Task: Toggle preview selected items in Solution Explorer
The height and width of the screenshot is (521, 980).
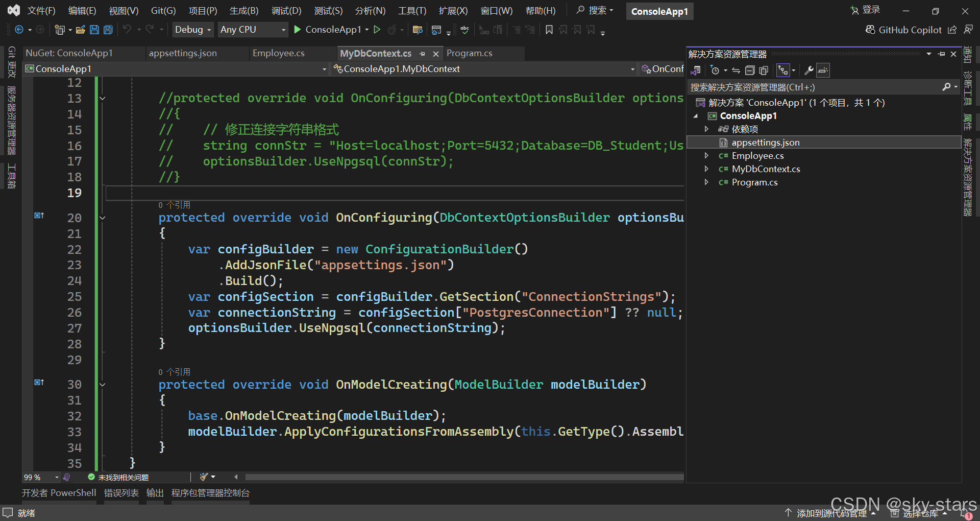Action: 823,70
